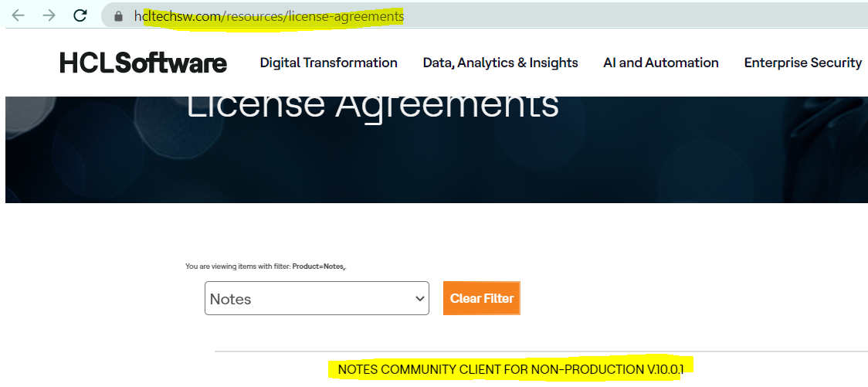Open the Enterprise Security menu
Image resolution: width=868 pixels, height=387 pixels.
[802, 63]
